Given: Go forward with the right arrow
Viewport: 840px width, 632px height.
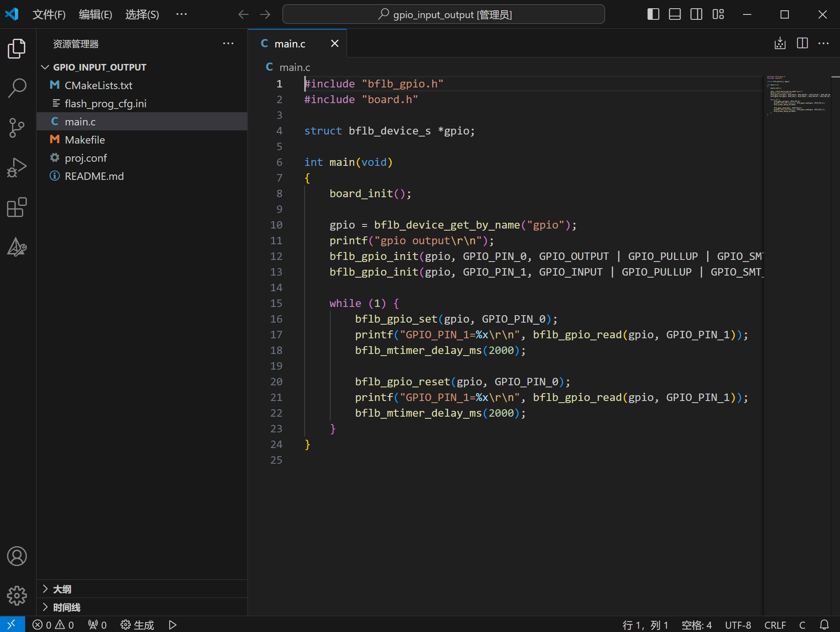Looking at the screenshot, I should coord(265,14).
